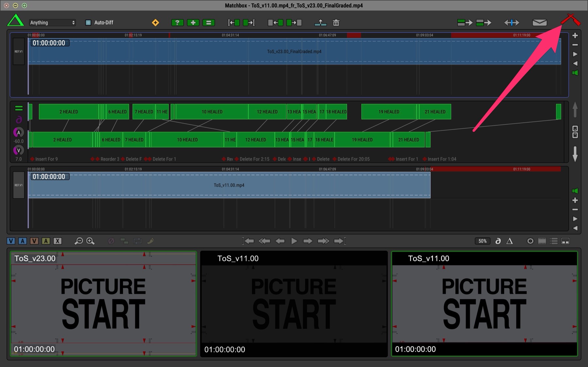Step one frame forward

tap(308, 241)
